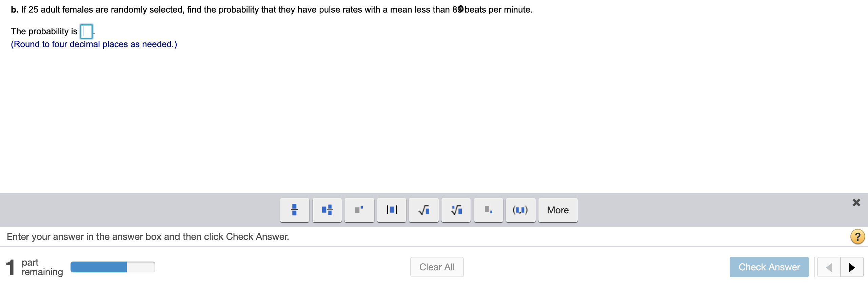Click the progress bar indicator
The width and height of the screenshot is (868, 288).
112,267
